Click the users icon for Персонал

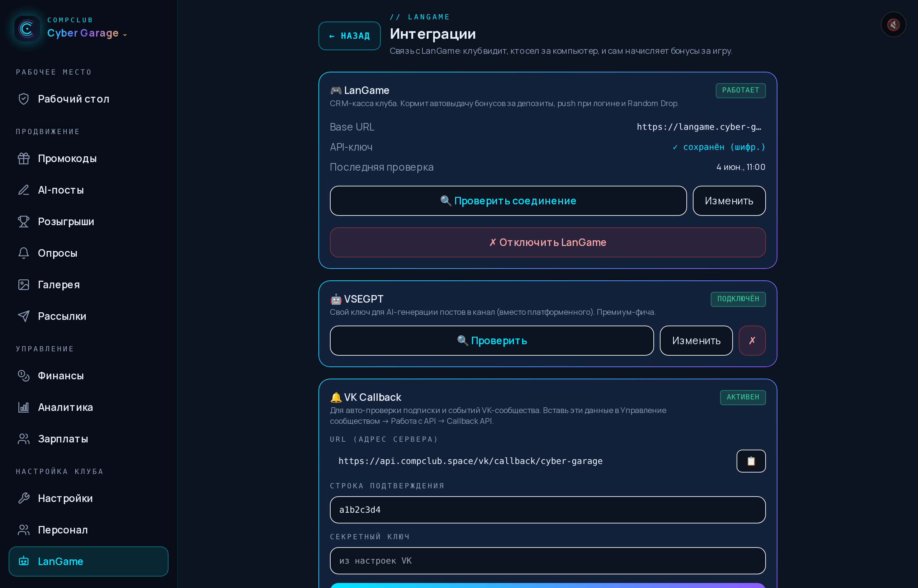click(24, 530)
